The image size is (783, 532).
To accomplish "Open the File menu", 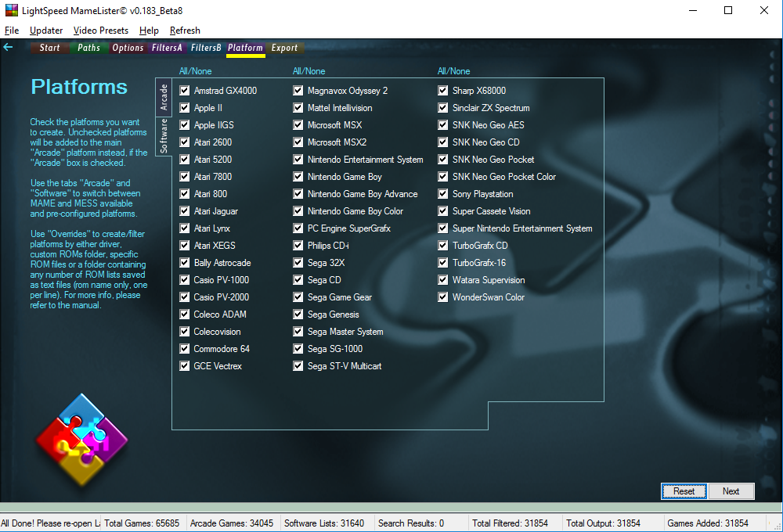I will click(12, 31).
